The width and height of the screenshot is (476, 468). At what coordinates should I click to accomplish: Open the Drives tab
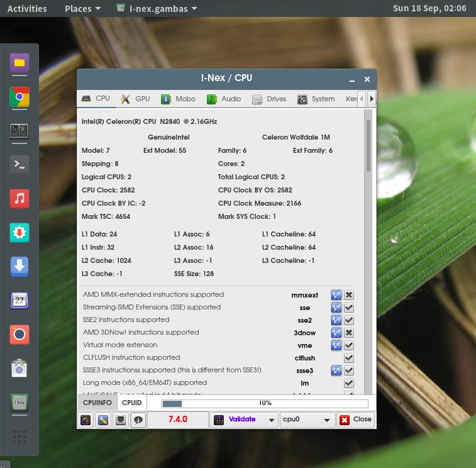tap(269, 99)
